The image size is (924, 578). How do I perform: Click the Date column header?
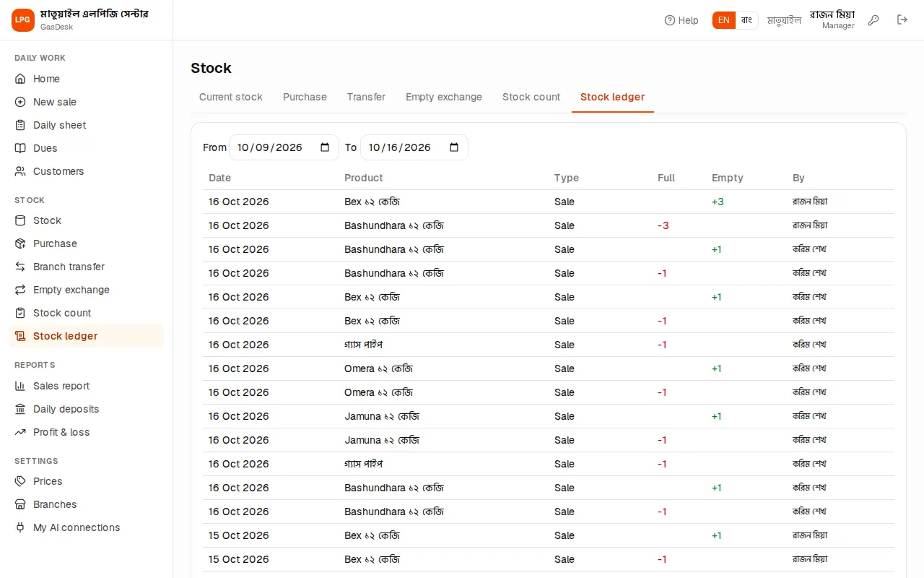(219, 178)
